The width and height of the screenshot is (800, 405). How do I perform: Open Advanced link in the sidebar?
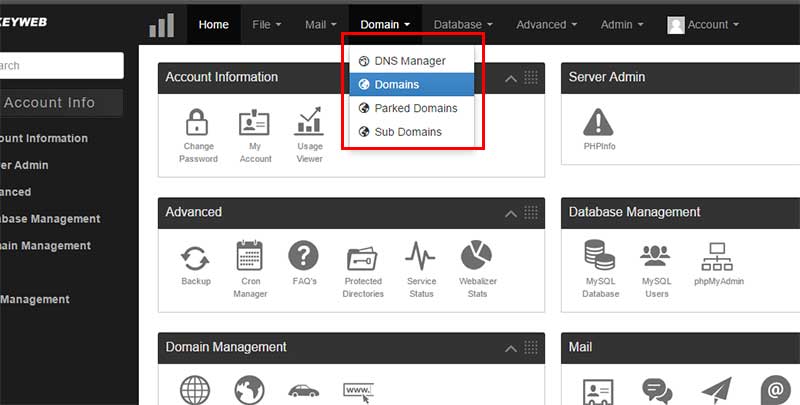tap(15, 192)
